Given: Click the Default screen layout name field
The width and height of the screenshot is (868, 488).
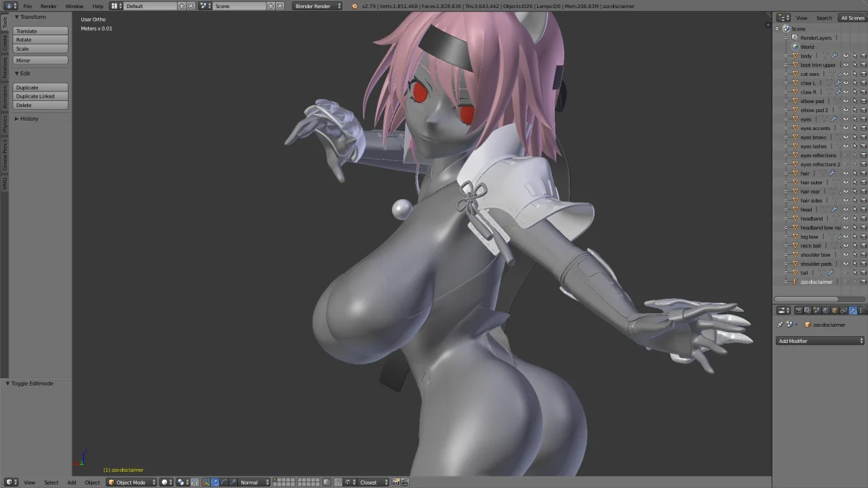Looking at the screenshot, I should tap(151, 6).
